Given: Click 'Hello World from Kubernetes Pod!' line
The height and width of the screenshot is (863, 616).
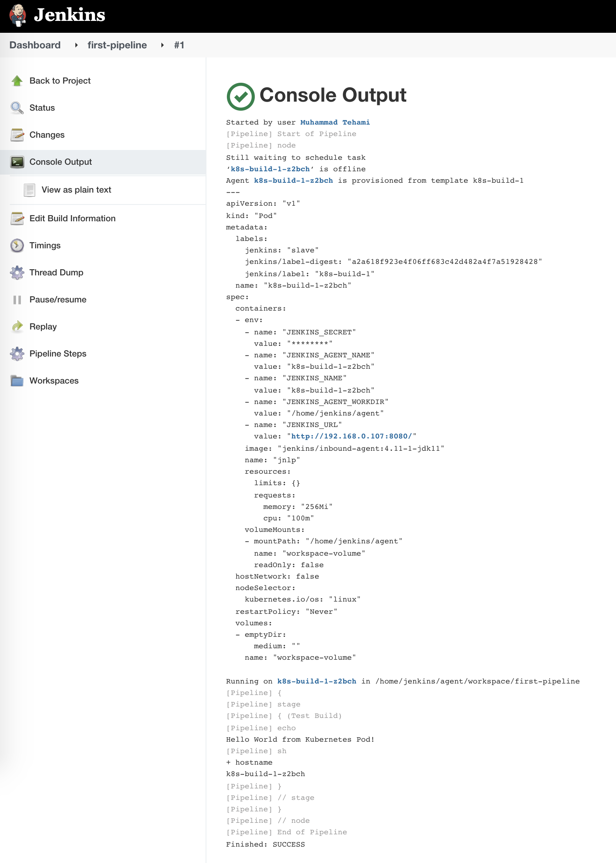Looking at the screenshot, I should (x=300, y=740).
